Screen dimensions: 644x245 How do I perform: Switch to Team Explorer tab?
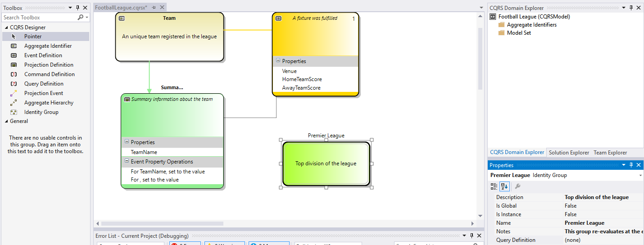pyautogui.click(x=610, y=153)
